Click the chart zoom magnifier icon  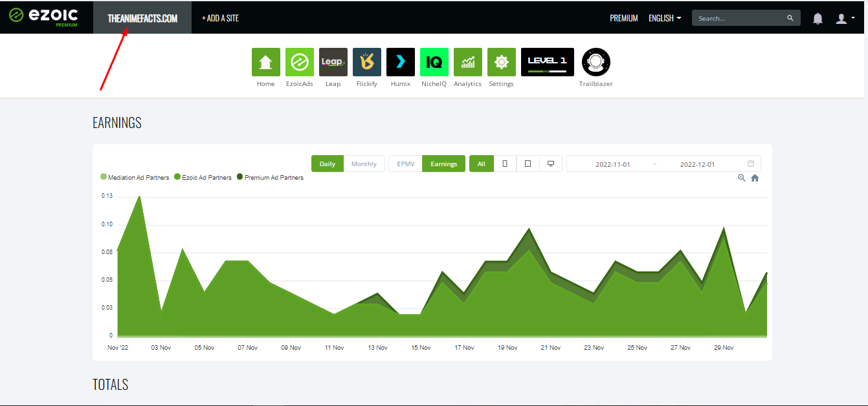(742, 178)
